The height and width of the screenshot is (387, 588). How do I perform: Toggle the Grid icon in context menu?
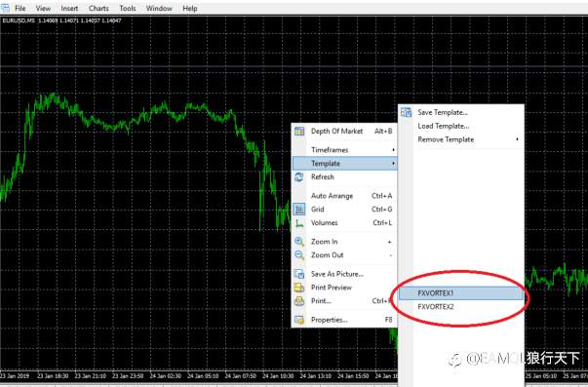pyautogui.click(x=299, y=210)
